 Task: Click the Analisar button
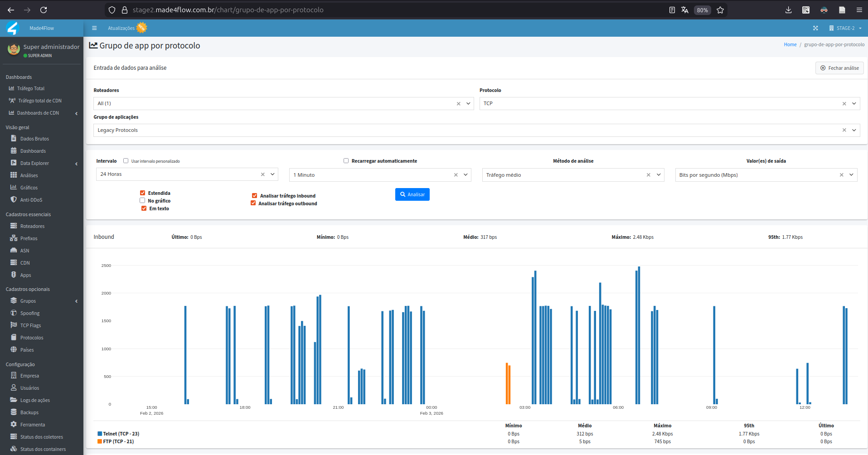pyautogui.click(x=412, y=194)
